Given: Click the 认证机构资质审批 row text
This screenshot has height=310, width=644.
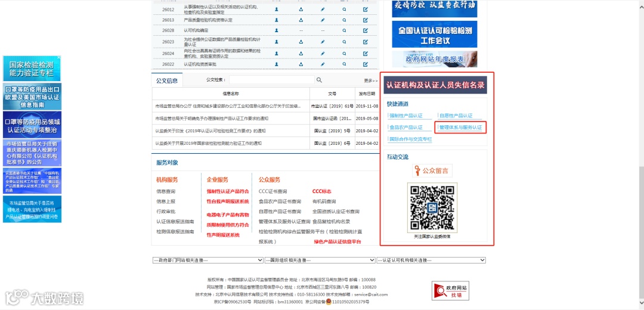Looking at the screenshot, I should [x=200, y=64].
